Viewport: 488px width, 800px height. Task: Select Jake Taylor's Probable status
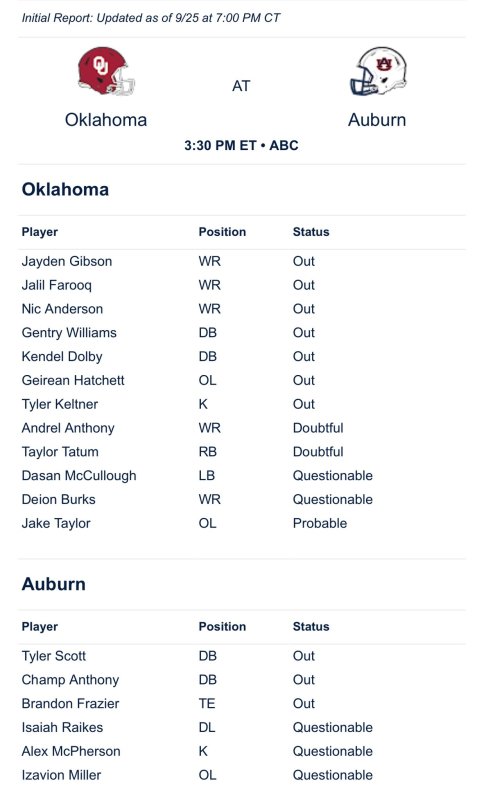click(x=320, y=523)
